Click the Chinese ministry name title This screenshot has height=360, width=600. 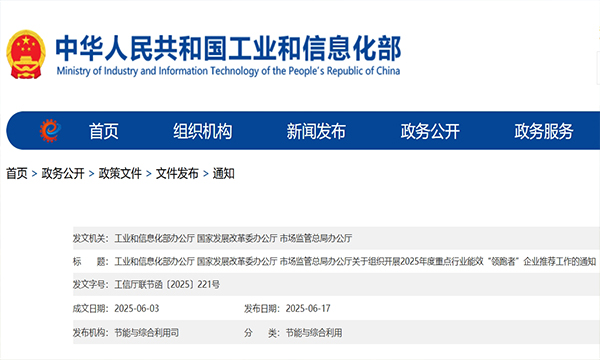[228, 48]
